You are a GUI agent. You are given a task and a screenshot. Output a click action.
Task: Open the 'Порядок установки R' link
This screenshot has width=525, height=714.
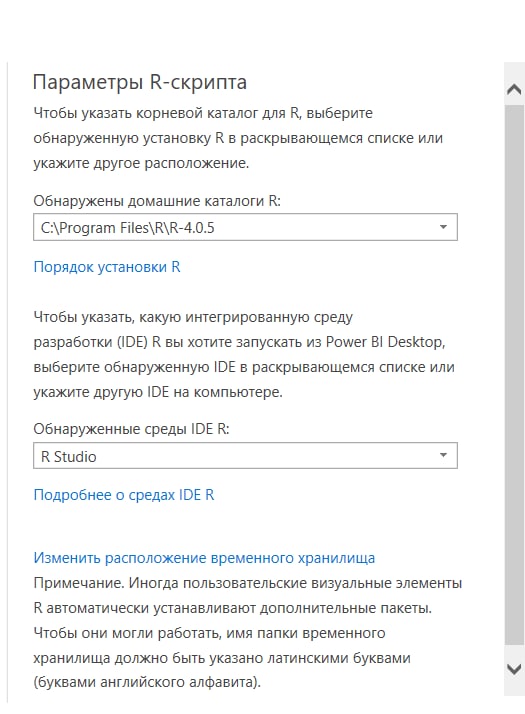[x=107, y=267]
